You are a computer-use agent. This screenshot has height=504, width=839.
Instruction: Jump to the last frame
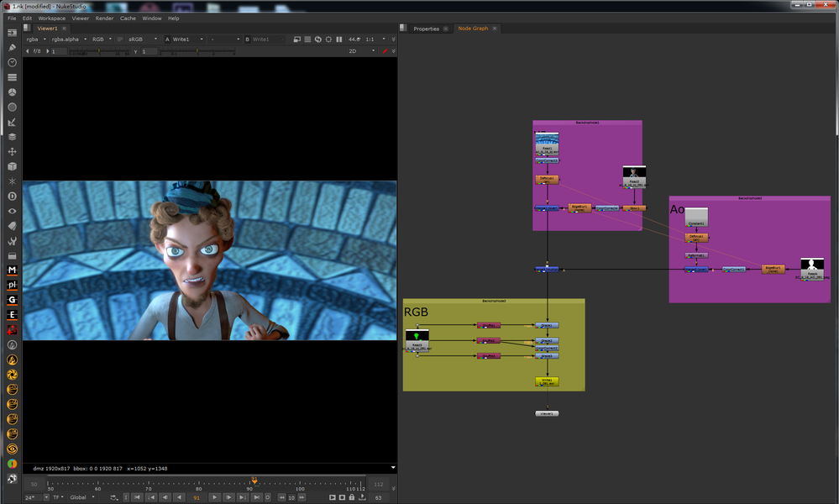[x=256, y=497]
